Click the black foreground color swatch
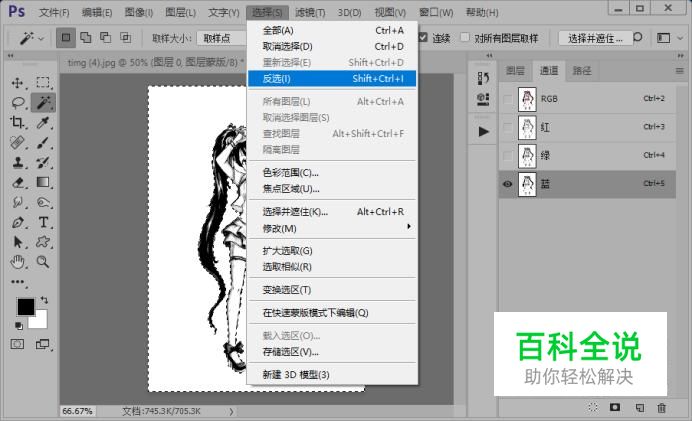 tap(24, 305)
